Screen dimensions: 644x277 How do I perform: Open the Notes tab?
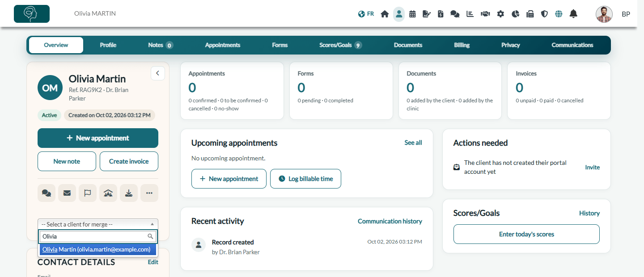point(161,45)
